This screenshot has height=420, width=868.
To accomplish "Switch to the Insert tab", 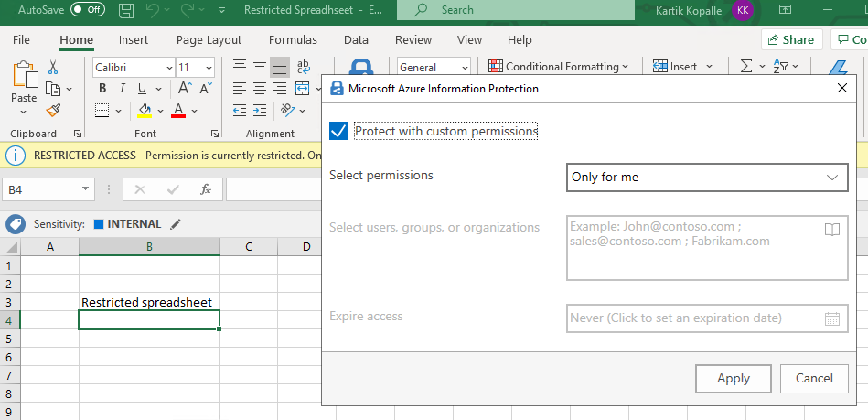I will tap(134, 40).
